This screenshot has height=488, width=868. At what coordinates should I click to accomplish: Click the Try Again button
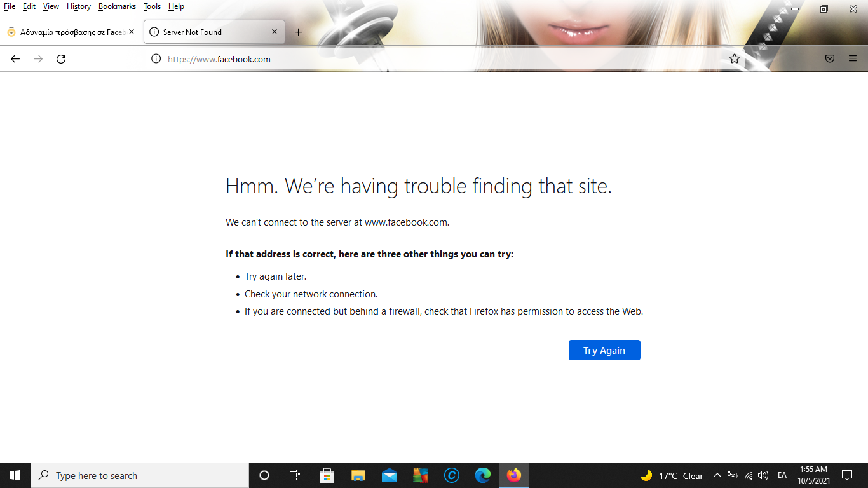click(604, 350)
